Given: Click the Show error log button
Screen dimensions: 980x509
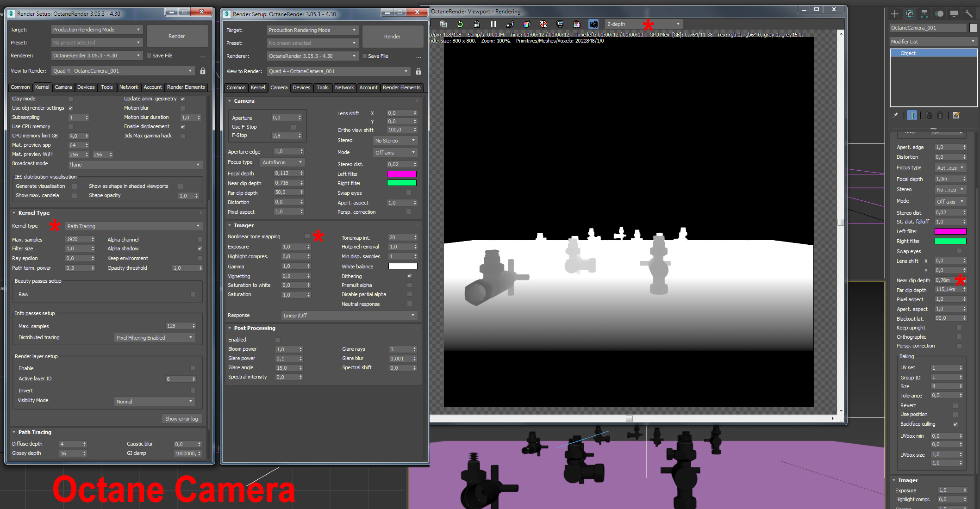Looking at the screenshot, I should (x=181, y=419).
